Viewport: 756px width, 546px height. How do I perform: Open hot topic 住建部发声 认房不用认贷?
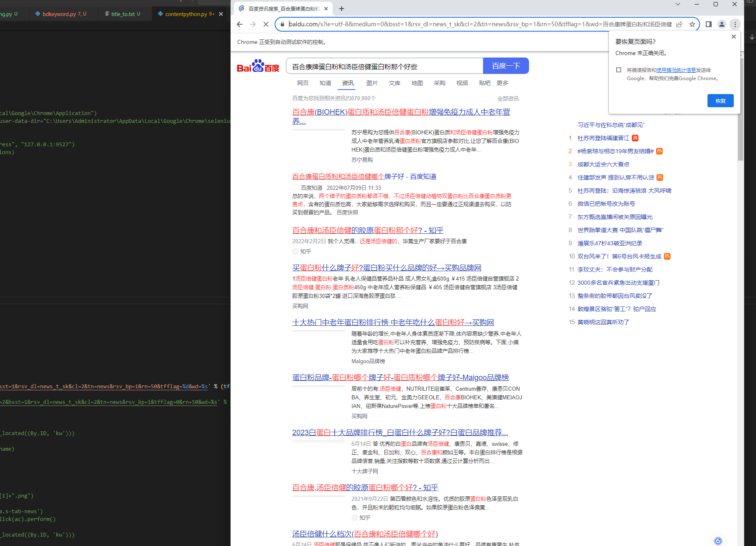tap(616, 177)
